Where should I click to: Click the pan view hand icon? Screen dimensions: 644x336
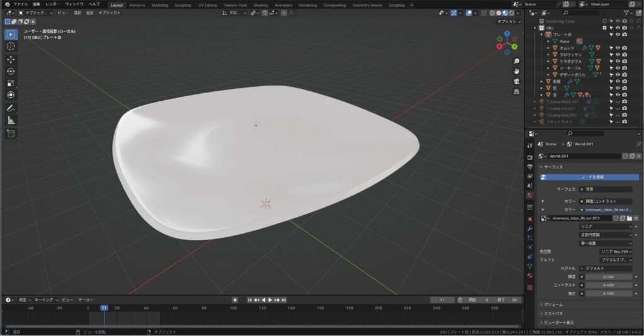[x=516, y=71]
